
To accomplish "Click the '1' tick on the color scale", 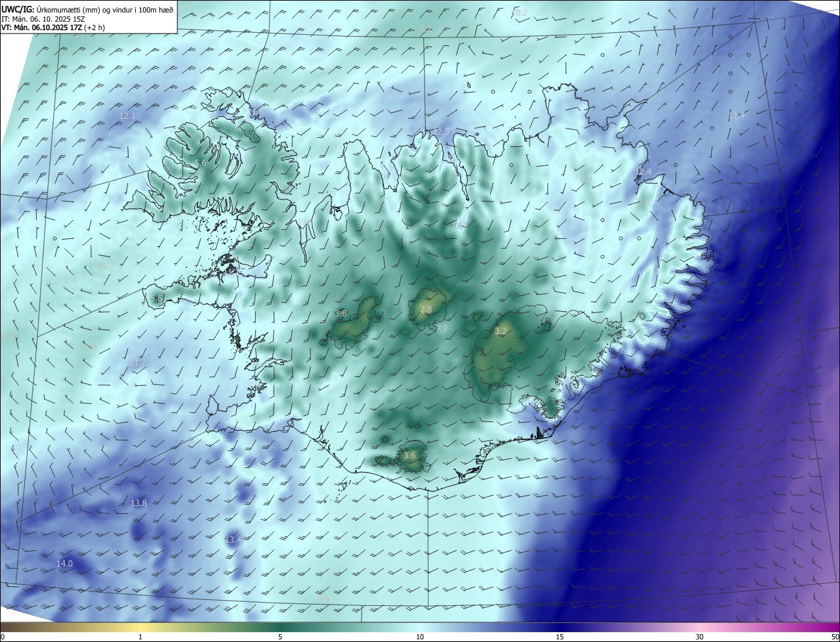I will pos(141,637).
